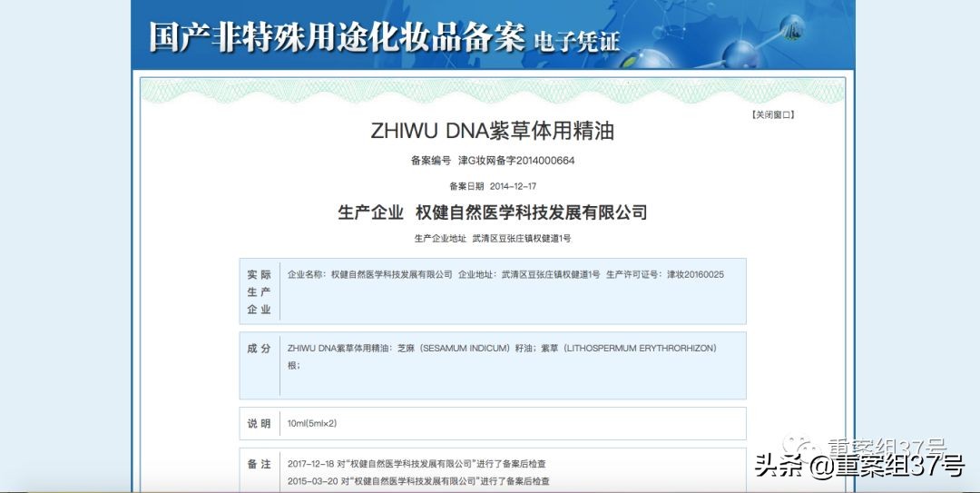
Task: Click the 成分 ingredients row label
Action: coord(259,349)
